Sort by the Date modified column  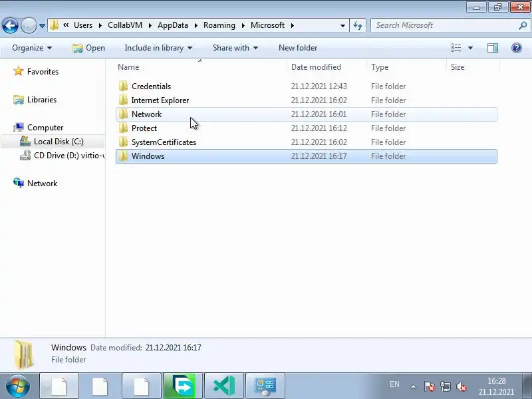coord(327,67)
